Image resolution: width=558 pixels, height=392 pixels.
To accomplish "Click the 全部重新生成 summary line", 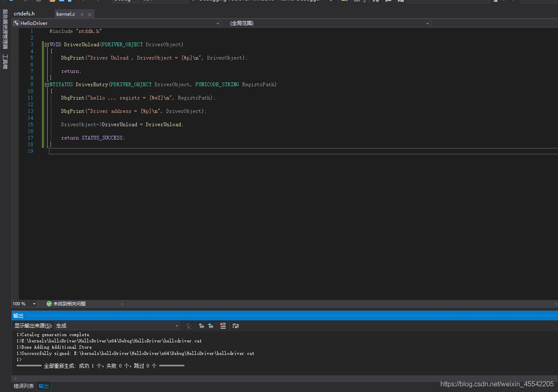I will coord(101,366).
